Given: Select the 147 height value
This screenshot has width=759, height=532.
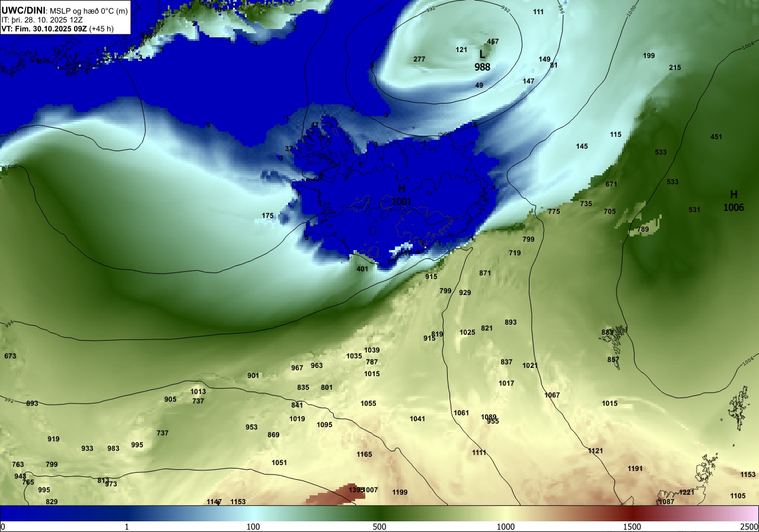Looking at the screenshot, I should [528, 81].
